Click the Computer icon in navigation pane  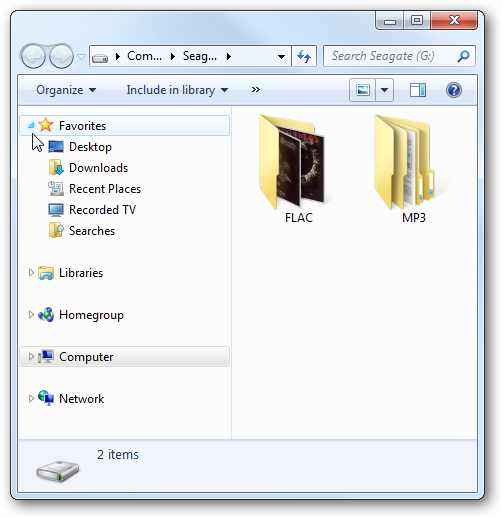[46, 356]
